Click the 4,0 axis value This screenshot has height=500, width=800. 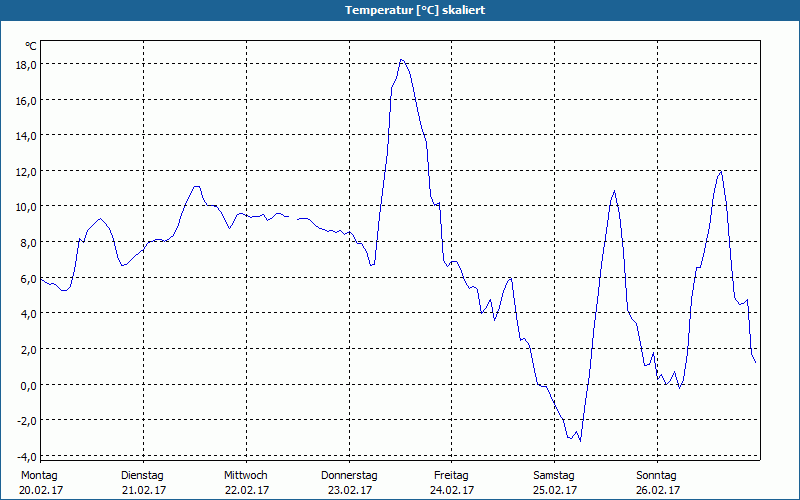29,314
